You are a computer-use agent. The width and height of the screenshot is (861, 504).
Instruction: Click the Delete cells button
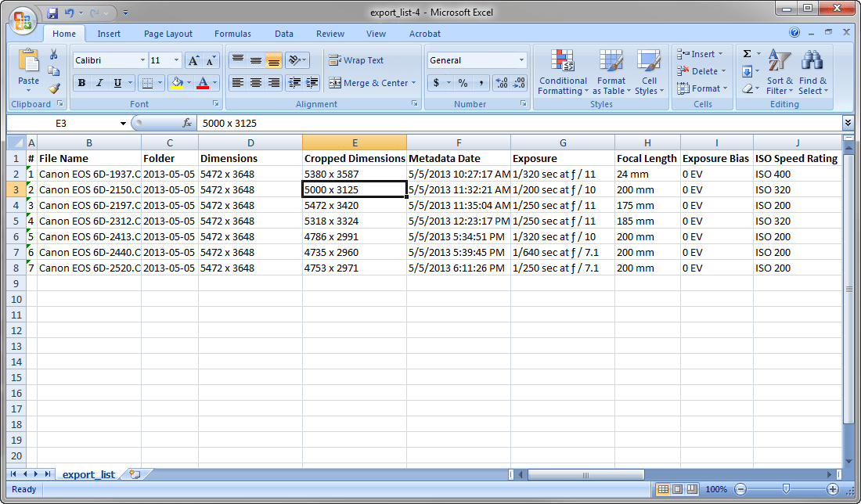699,70
